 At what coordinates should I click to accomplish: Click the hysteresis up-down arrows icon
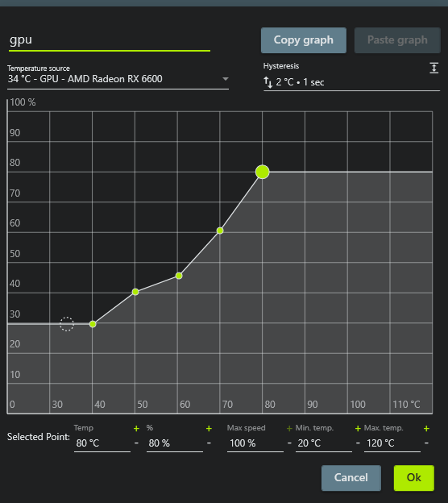[268, 82]
